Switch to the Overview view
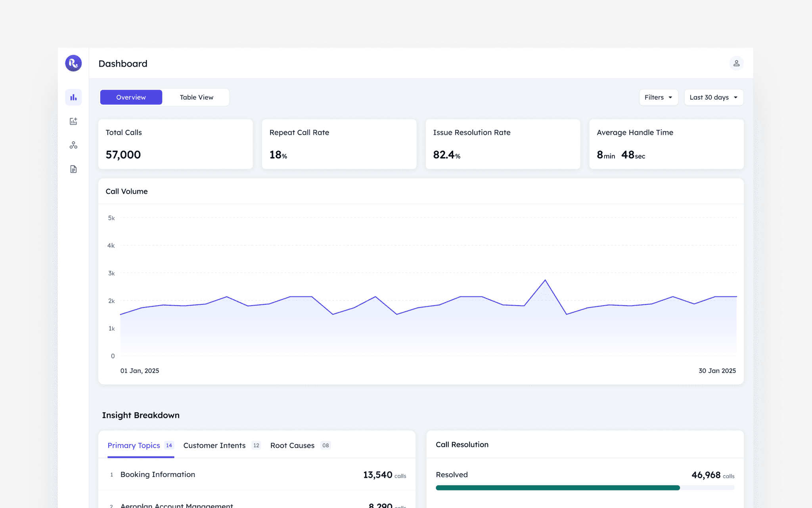This screenshot has height=508, width=812. tap(131, 97)
